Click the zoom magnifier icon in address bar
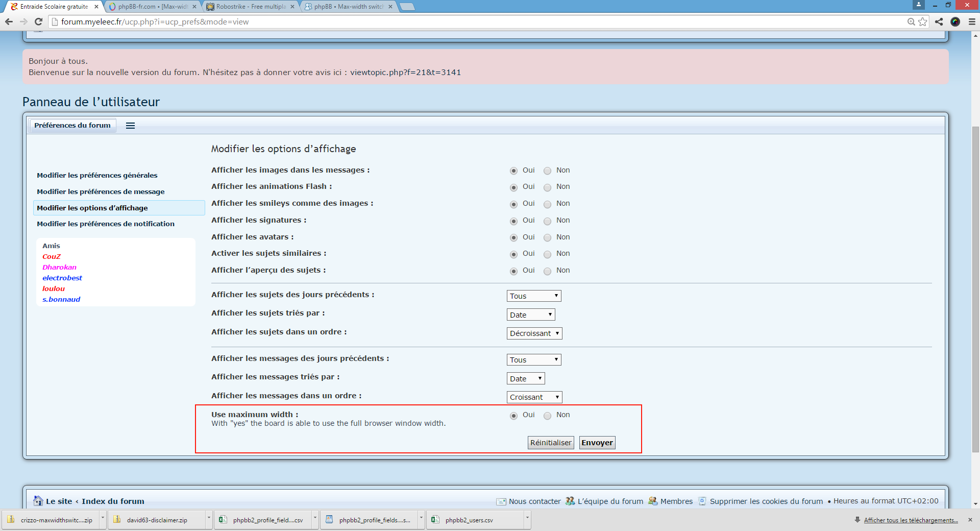Screen dimensions: 980x531 pyautogui.click(x=911, y=21)
